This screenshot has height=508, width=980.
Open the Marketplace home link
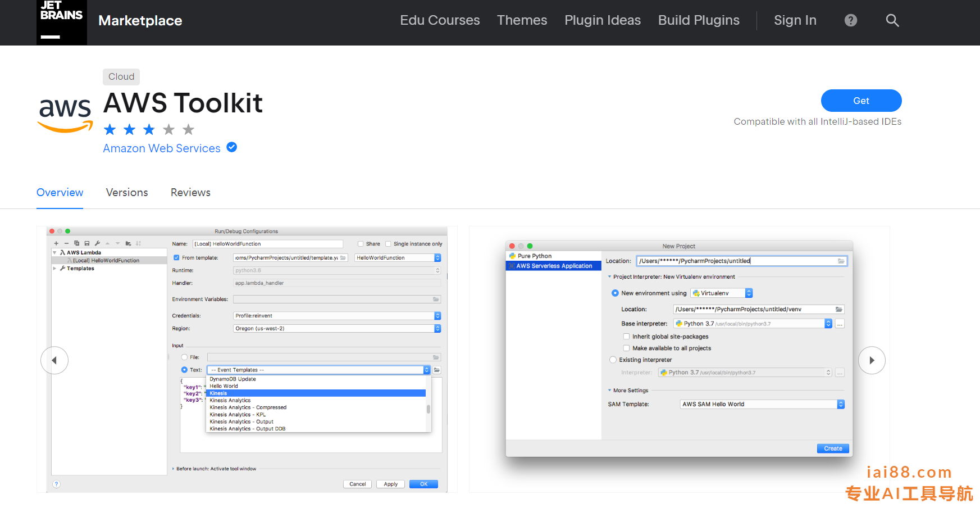pyautogui.click(x=140, y=21)
